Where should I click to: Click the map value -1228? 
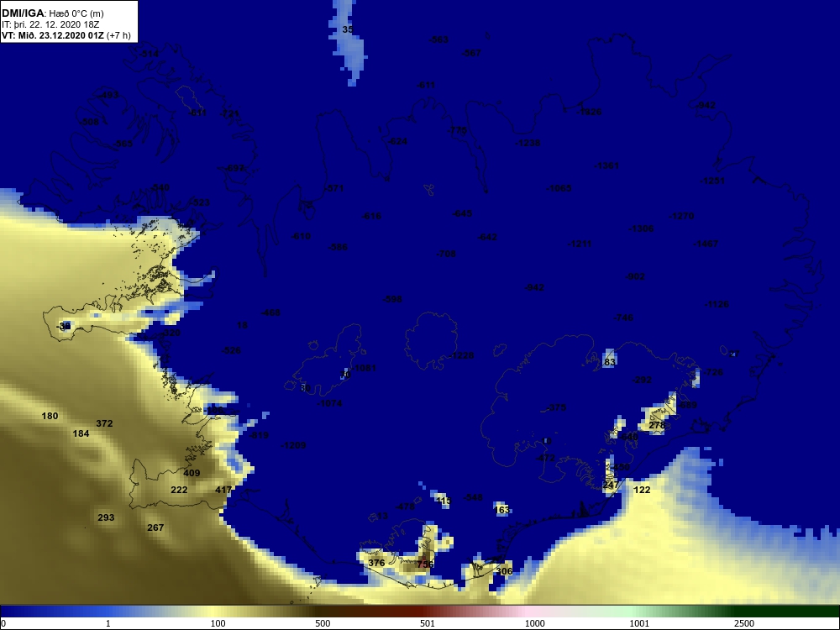(462, 355)
